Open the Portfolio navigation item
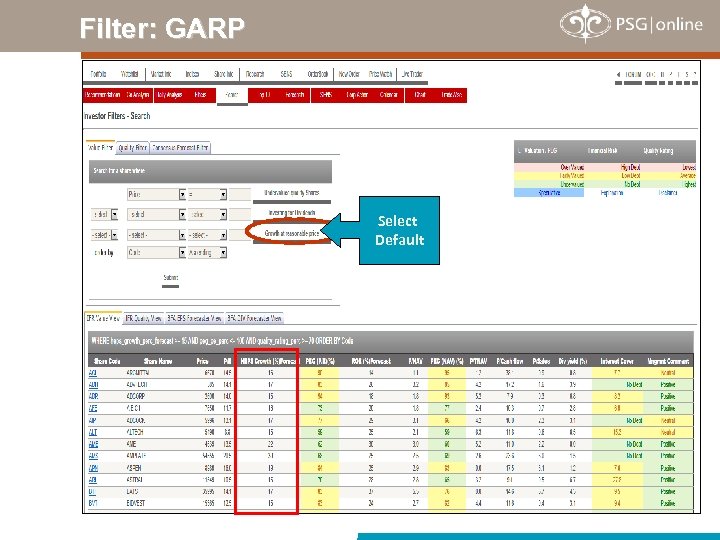720x540 pixels. click(98, 74)
